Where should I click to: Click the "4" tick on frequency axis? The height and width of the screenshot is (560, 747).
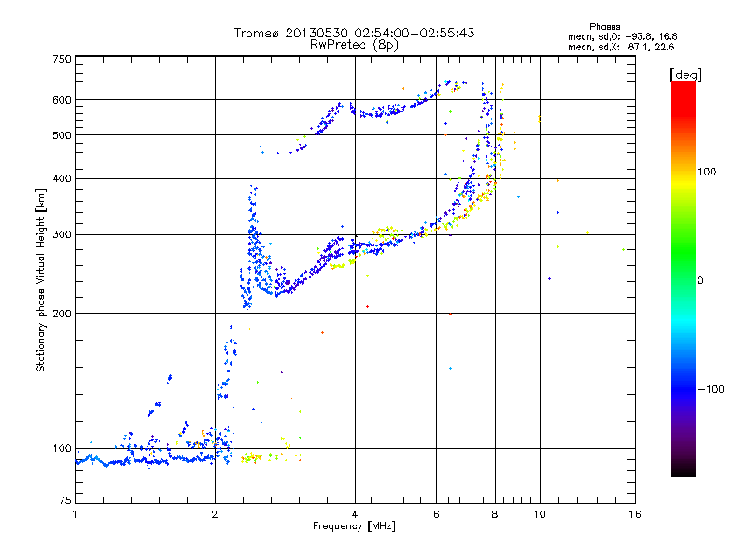click(355, 514)
